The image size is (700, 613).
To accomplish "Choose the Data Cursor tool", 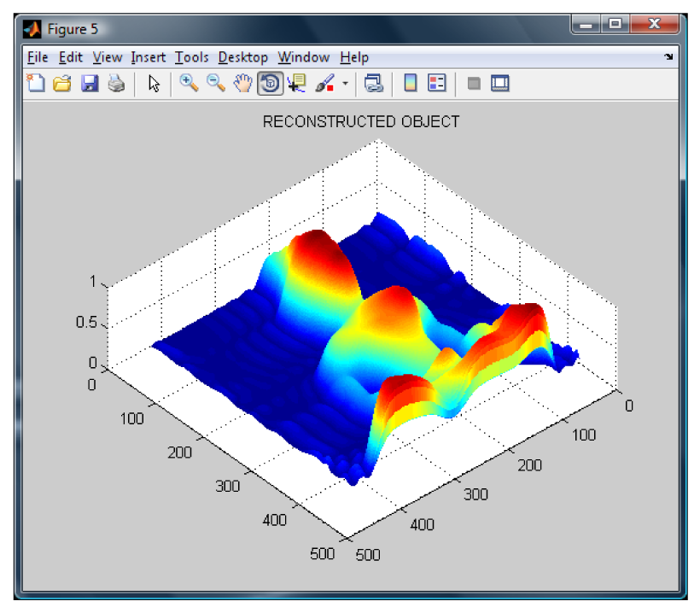I will coord(297,84).
